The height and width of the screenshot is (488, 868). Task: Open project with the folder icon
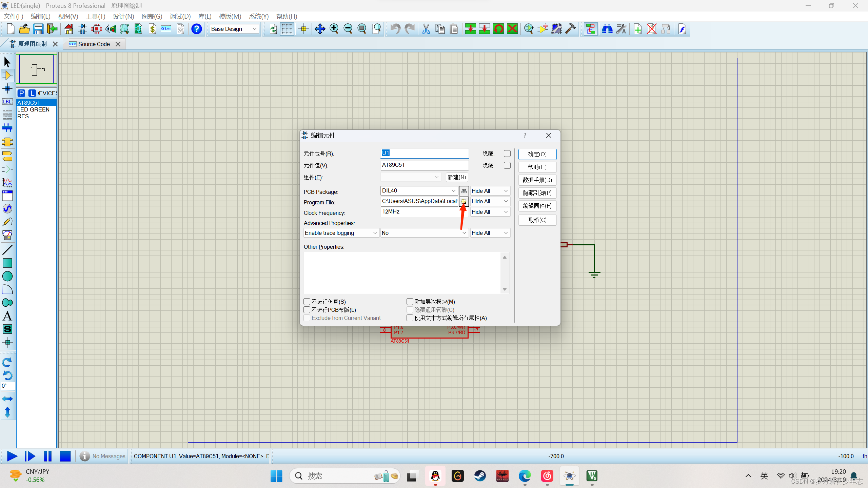pyautogui.click(x=24, y=29)
